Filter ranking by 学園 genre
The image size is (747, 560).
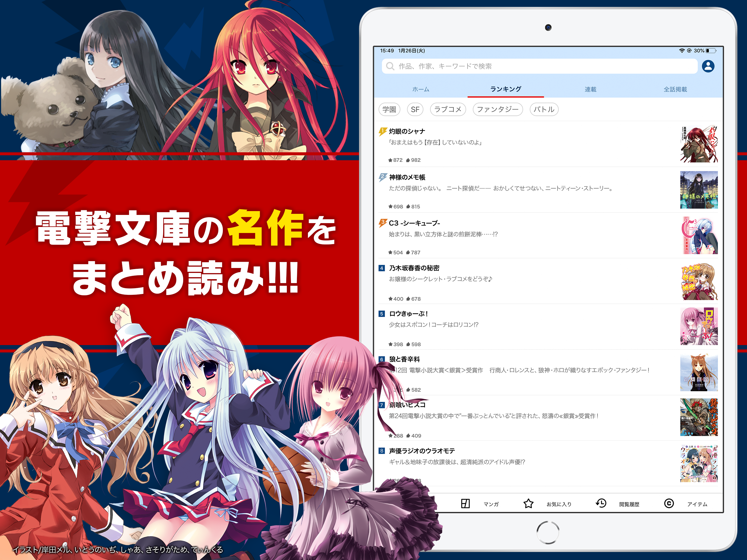(389, 109)
